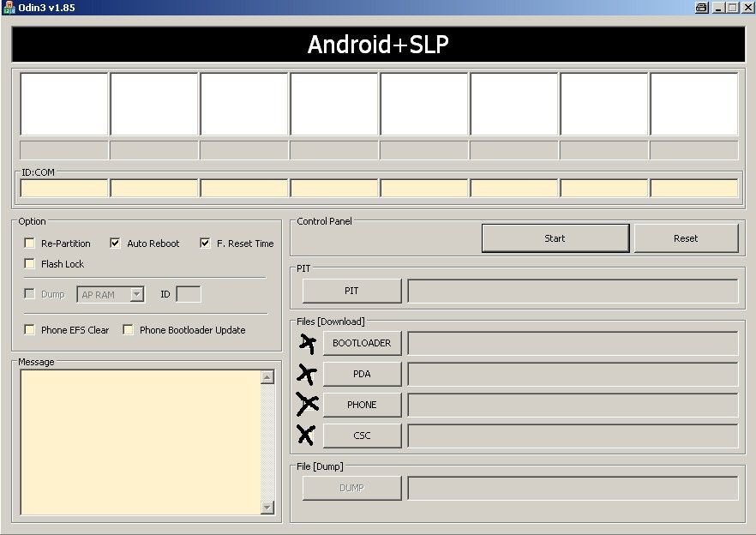The image size is (756, 535).
Task: Minimize the Odin3 window
Action: point(718,7)
